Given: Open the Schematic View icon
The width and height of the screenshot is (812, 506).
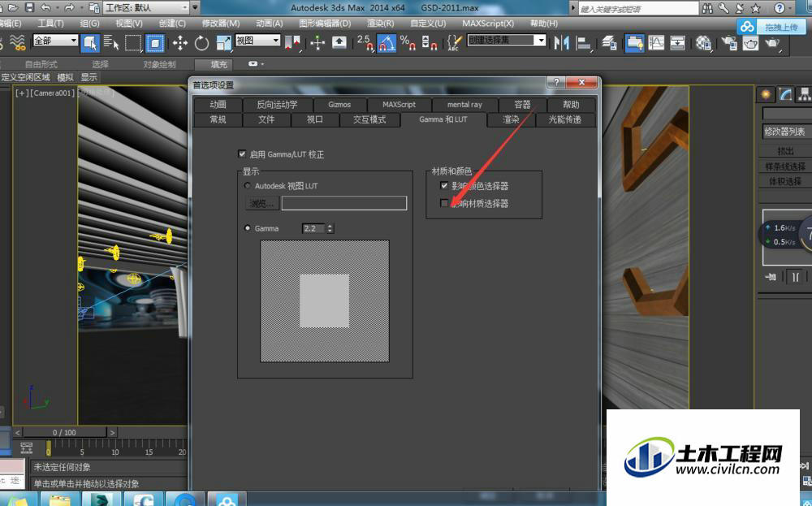Looking at the screenshot, I should 677,43.
